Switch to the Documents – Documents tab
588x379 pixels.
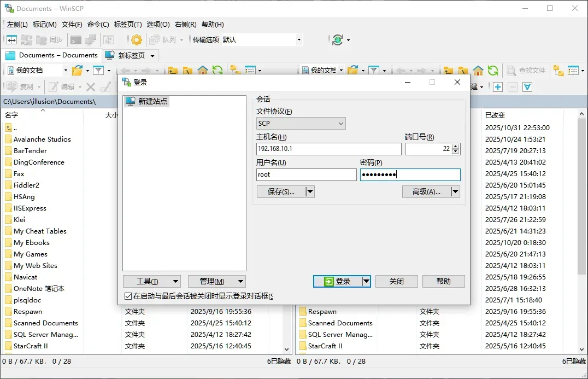51,55
